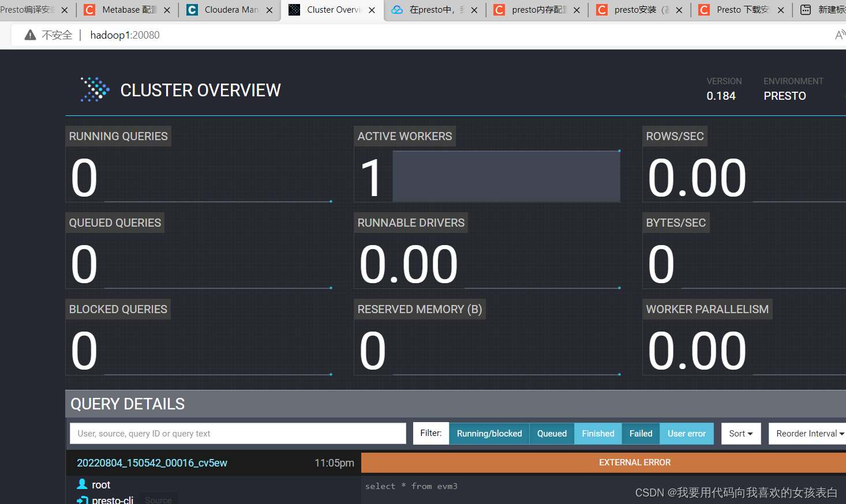
Task: Click the 不安全 warning triangle icon
Action: 30,35
